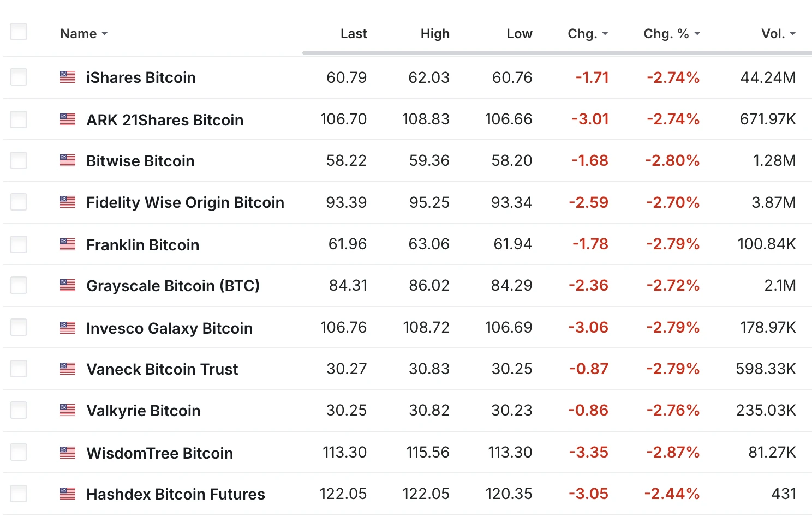Screen dimensions: 812x529
Task: Click the US flag icon beside iShares Bitcoin
Action: pos(68,77)
